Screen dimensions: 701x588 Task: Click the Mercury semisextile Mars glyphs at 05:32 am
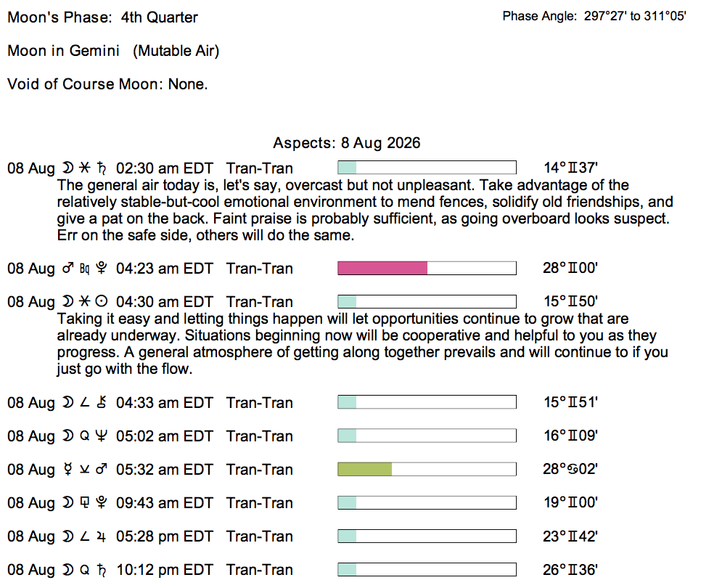(84, 470)
